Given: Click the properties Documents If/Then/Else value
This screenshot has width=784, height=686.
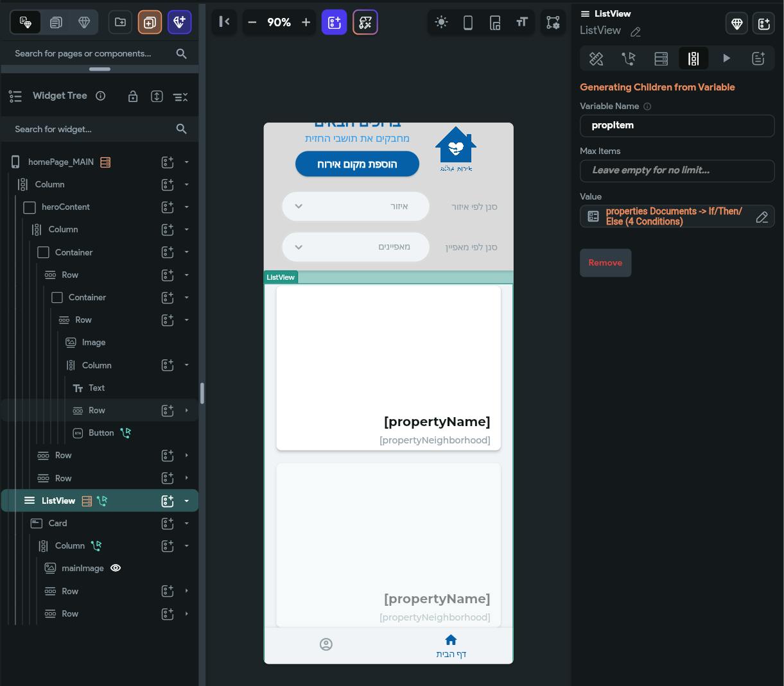Looking at the screenshot, I should click(674, 216).
